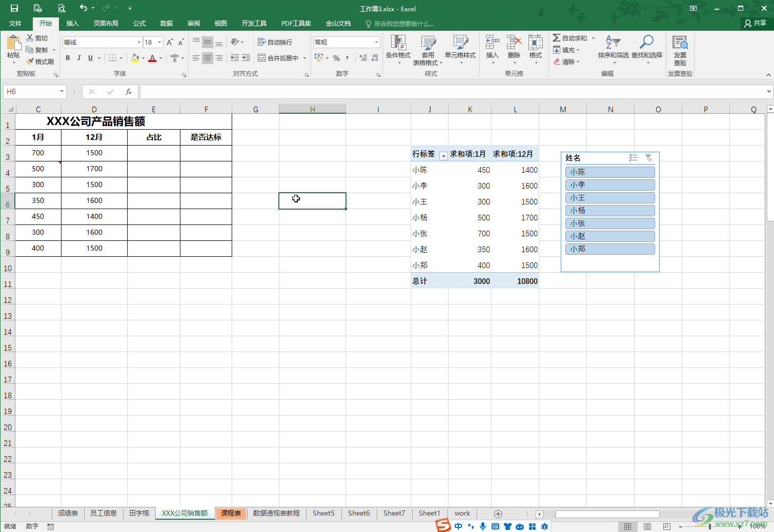Open the borders dropdown arrow
The image size is (774, 532).
(x=121, y=58)
